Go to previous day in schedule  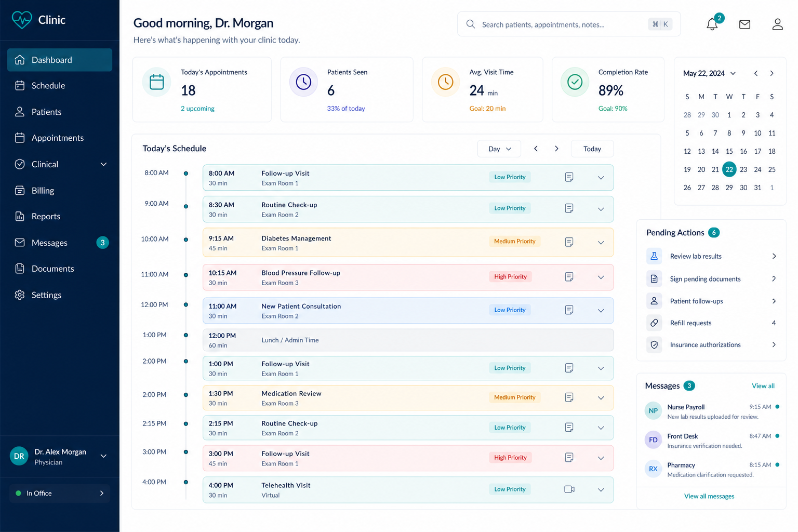pos(536,149)
